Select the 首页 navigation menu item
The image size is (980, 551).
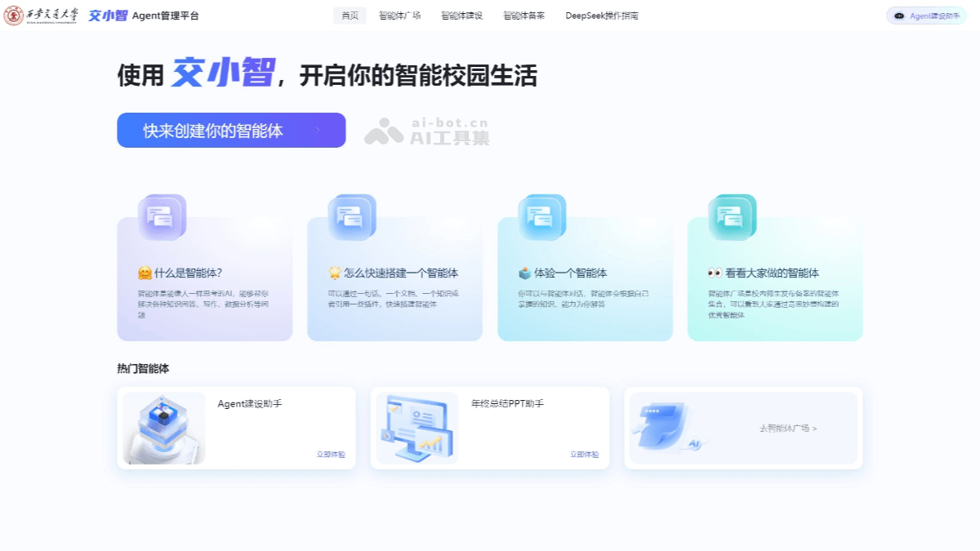[350, 15]
